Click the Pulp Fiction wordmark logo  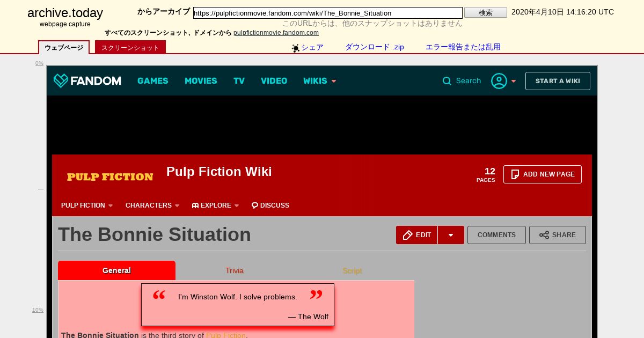(x=110, y=177)
